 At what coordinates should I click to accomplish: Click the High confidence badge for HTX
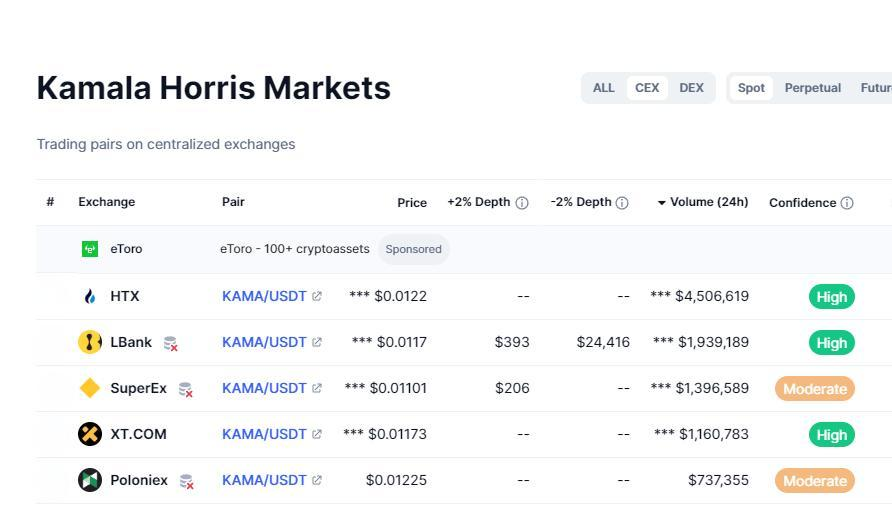[832, 297]
